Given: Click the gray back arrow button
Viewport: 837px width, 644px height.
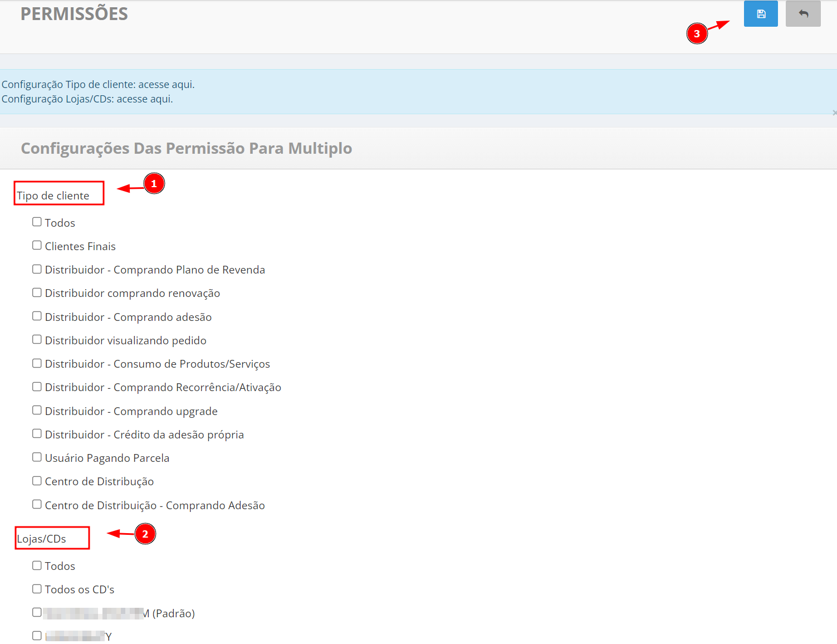Looking at the screenshot, I should point(802,14).
